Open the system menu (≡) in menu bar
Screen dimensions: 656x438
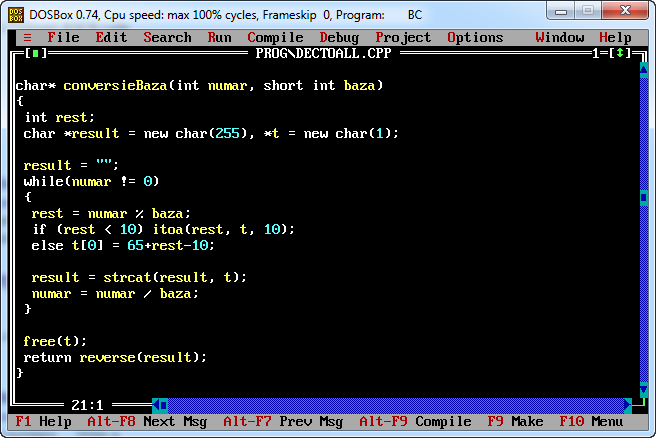click(x=27, y=37)
